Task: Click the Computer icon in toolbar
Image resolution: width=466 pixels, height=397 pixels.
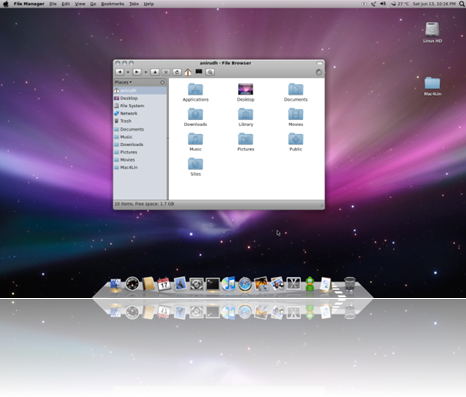Action: coord(199,72)
